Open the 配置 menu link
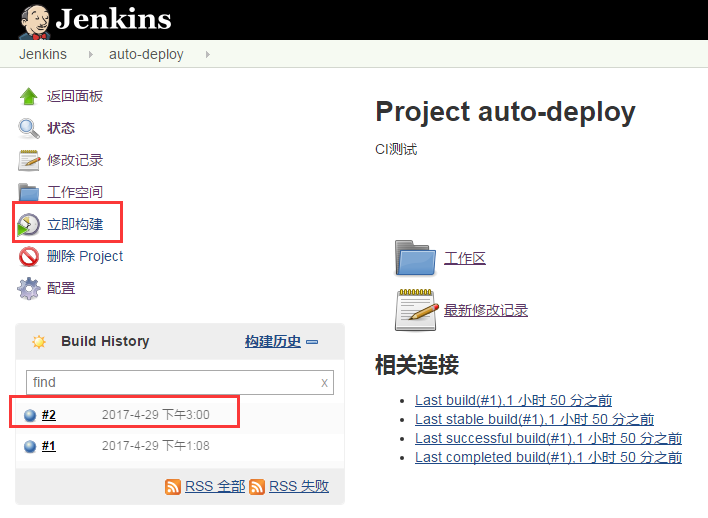Image resolution: width=708 pixels, height=518 pixels. pos(61,289)
